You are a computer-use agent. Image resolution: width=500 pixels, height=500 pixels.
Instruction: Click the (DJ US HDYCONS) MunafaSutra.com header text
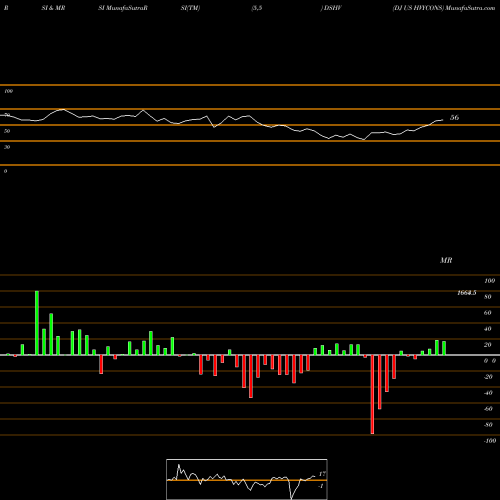point(444,8)
